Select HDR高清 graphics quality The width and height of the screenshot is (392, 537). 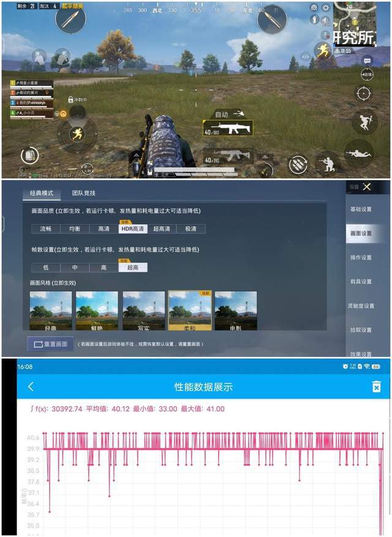tap(133, 229)
